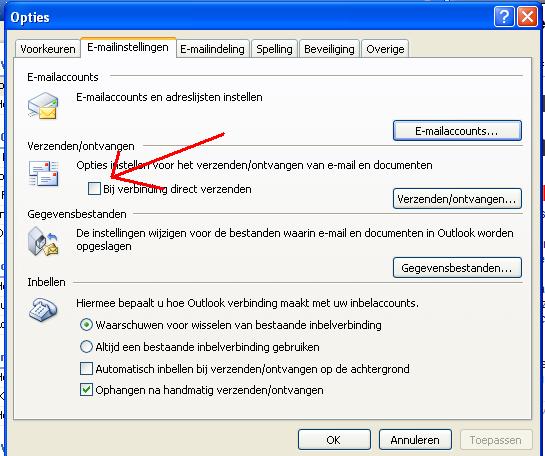
Task: Click the Verzenden/ontvangen letters icon
Action: click(44, 173)
